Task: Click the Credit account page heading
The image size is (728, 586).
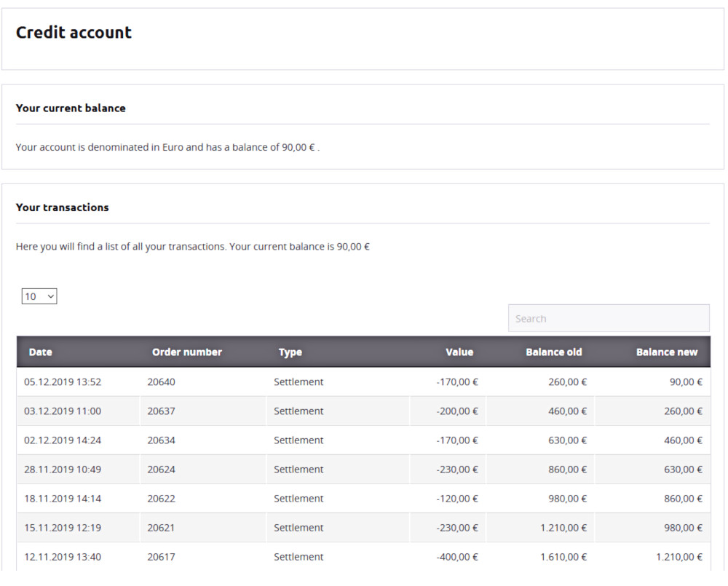Action: [74, 33]
